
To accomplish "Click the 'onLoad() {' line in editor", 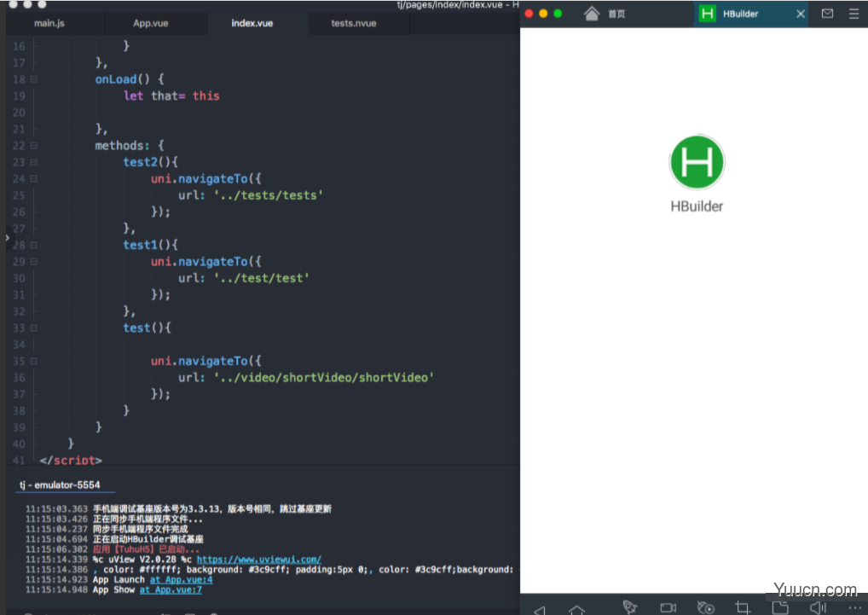I will [x=130, y=79].
